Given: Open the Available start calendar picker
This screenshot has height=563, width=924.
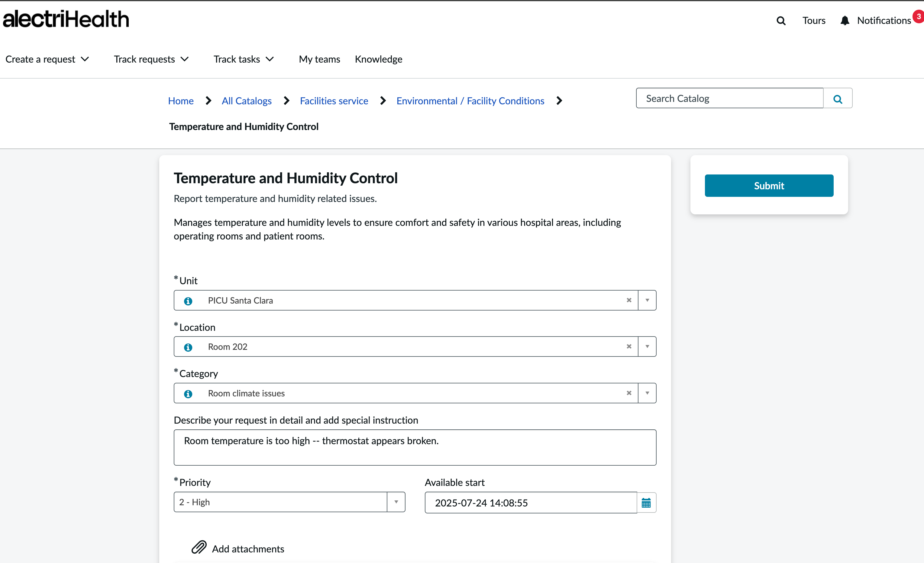Looking at the screenshot, I should tap(646, 503).
